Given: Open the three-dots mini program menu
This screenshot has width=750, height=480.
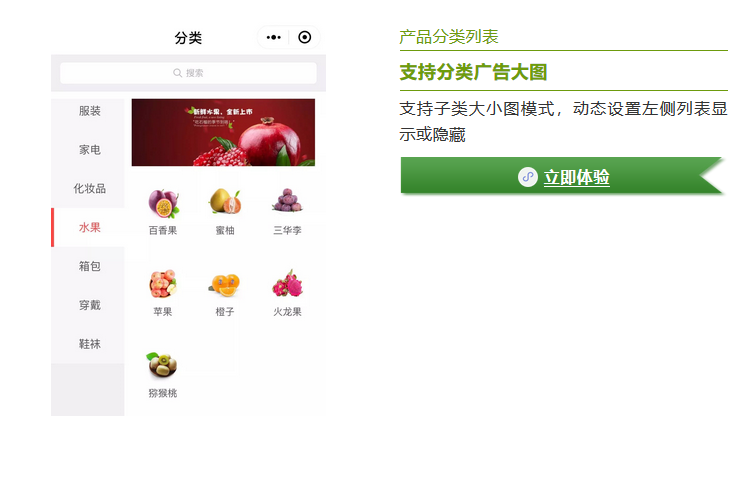Looking at the screenshot, I should [274, 37].
